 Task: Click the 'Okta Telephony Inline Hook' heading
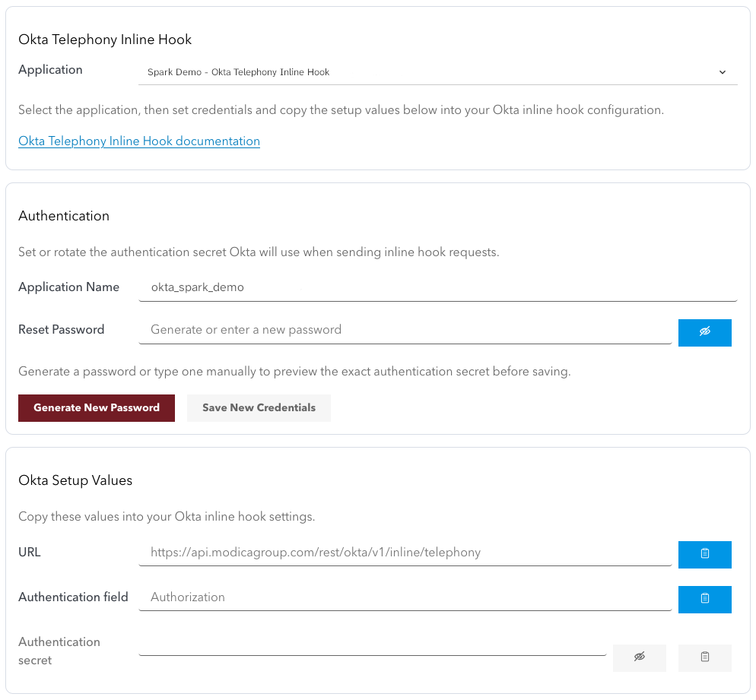tap(105, 40)
